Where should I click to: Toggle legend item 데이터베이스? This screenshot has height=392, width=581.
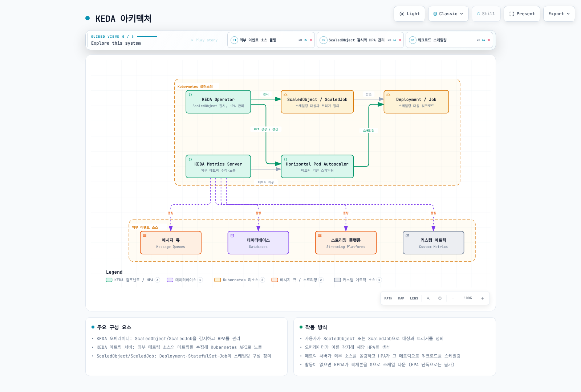click(x=184, y=280)
